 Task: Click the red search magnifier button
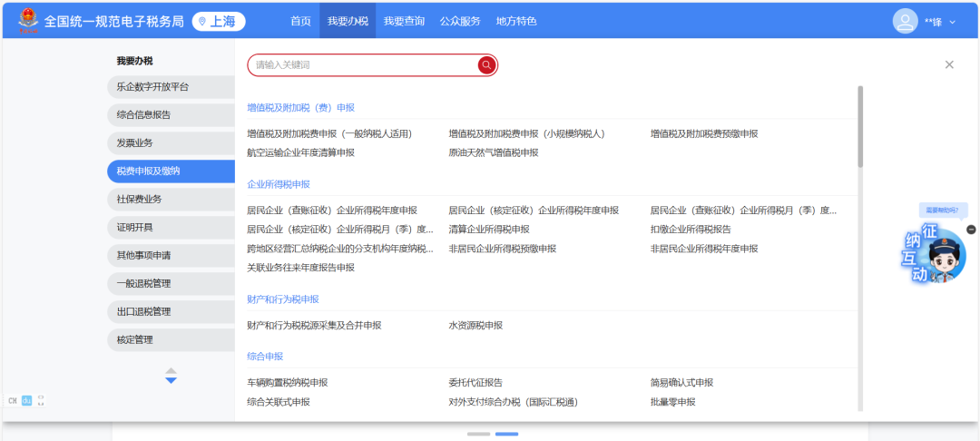point(486,64)
